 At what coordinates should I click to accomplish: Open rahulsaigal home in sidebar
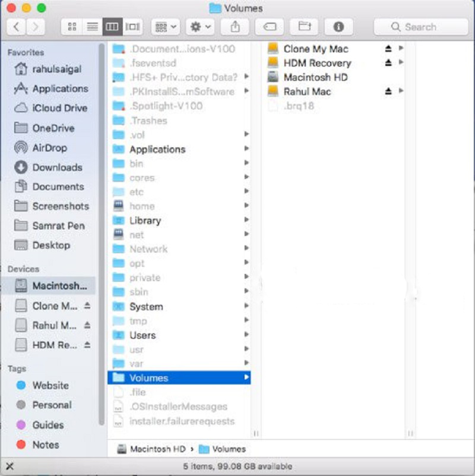[x=49, y=69]
